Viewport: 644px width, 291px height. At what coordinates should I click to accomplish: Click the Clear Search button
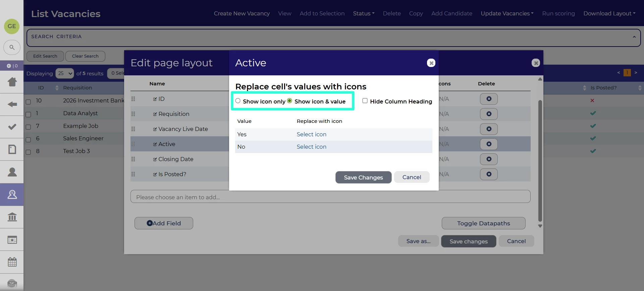[x=85, y=56]
